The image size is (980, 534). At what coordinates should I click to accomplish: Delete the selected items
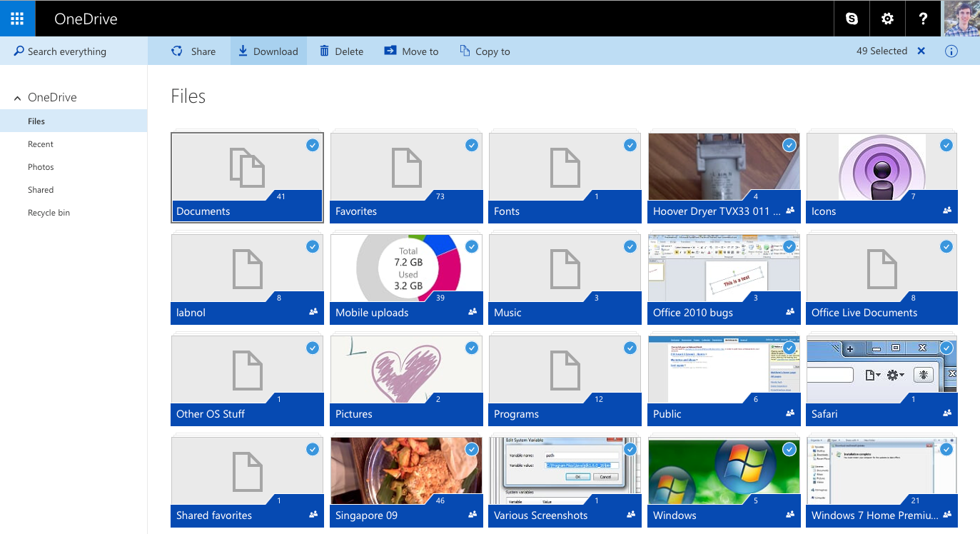tap(341, 51)
